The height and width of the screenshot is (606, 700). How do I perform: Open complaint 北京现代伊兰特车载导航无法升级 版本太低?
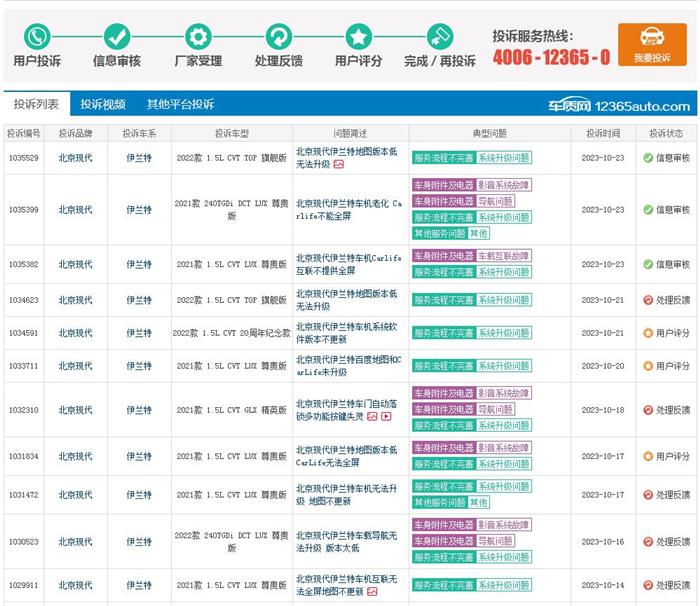tap(346, 542)
